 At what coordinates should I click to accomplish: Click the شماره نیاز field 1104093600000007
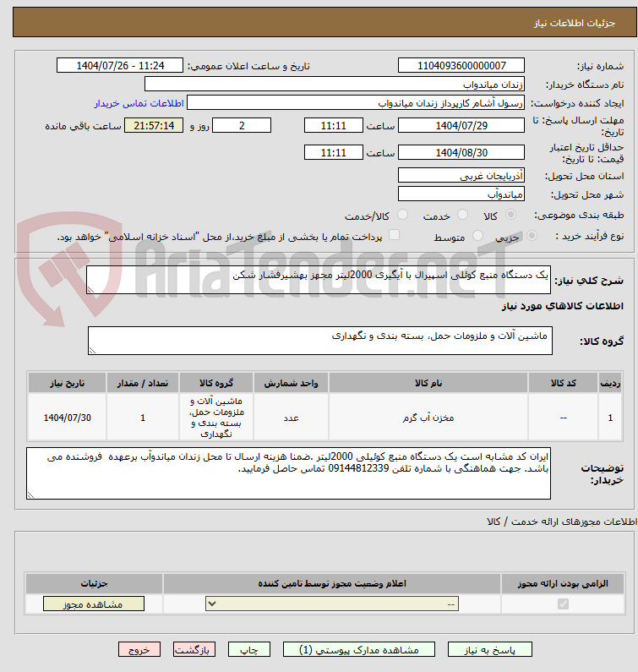(461, 66)
